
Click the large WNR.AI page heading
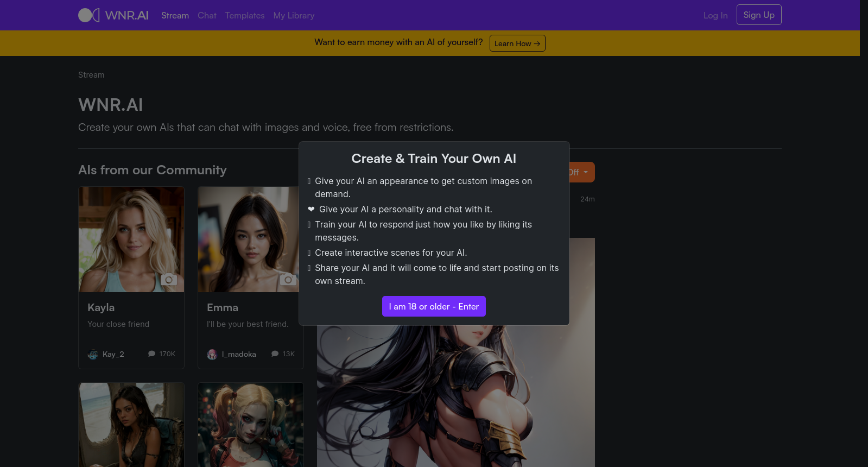click(111, 105)
